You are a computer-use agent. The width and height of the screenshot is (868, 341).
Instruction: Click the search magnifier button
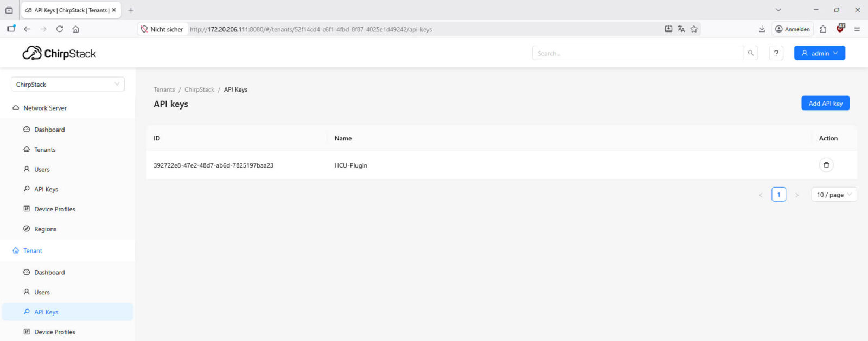point(751,53)
